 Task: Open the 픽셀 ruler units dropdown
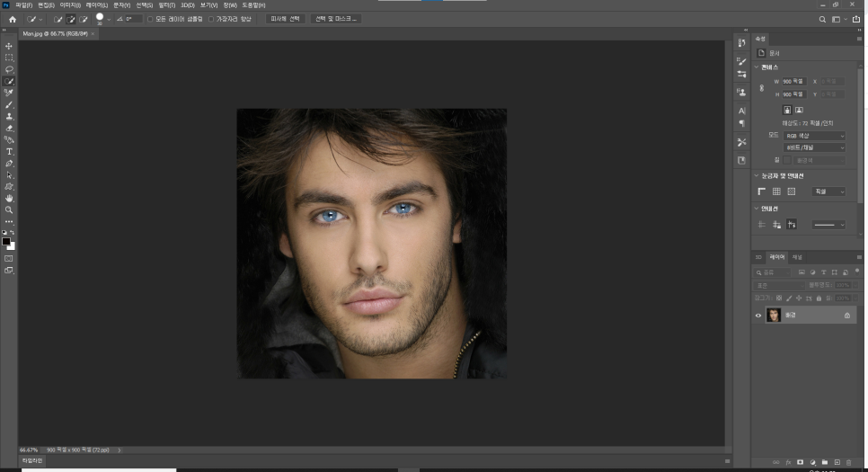click(828, 191)
